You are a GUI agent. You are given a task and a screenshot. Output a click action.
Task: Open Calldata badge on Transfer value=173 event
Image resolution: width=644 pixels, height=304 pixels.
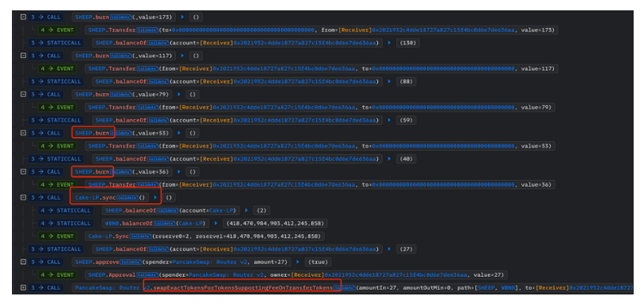coord(148,30)
